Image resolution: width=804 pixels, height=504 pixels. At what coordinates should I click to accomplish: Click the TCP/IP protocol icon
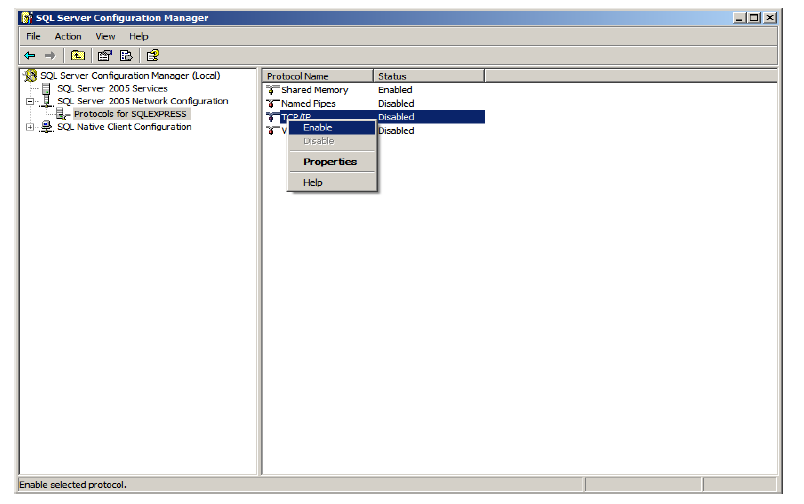(273, 117)
